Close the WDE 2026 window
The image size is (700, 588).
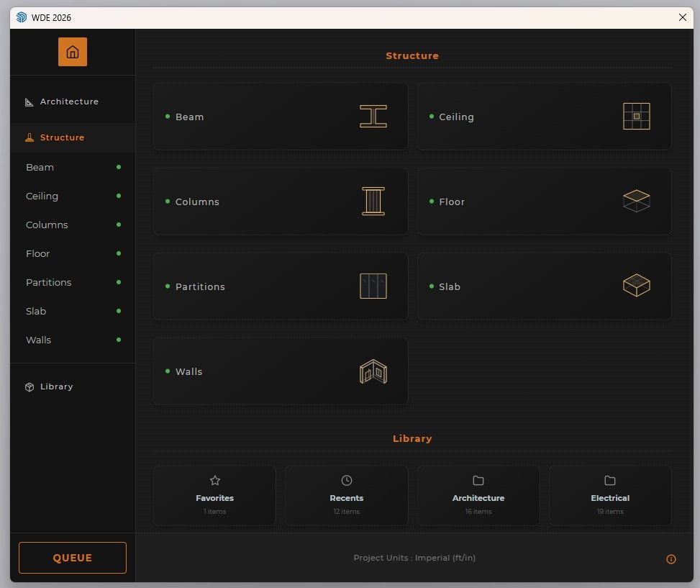pos(683,17)
